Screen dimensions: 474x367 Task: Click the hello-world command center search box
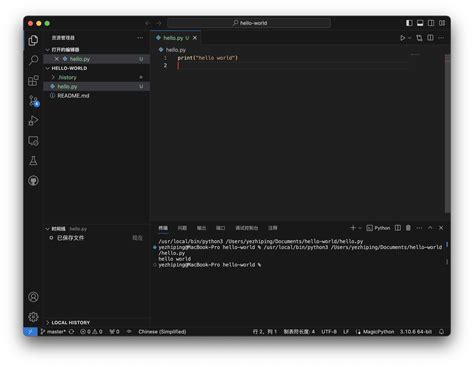point(249,23)
